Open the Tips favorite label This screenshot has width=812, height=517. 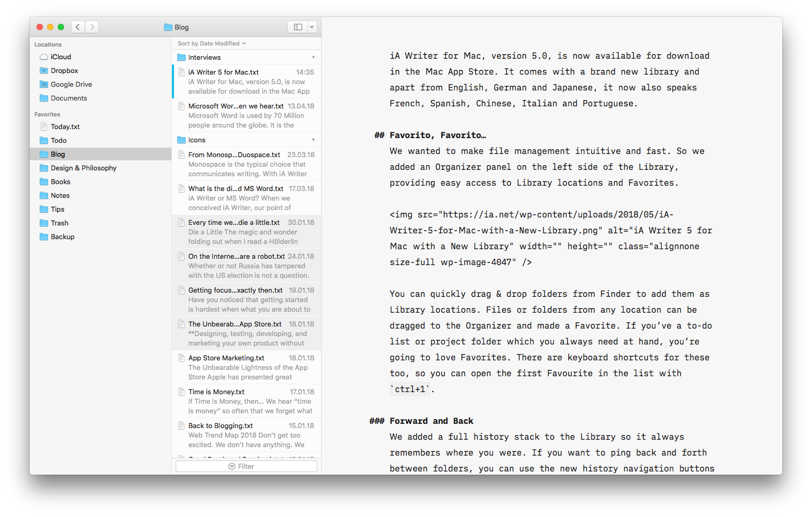(58, 209)
